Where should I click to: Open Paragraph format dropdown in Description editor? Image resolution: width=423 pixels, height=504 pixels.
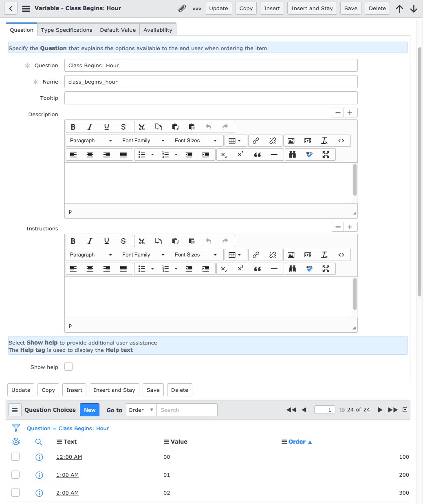91,141
